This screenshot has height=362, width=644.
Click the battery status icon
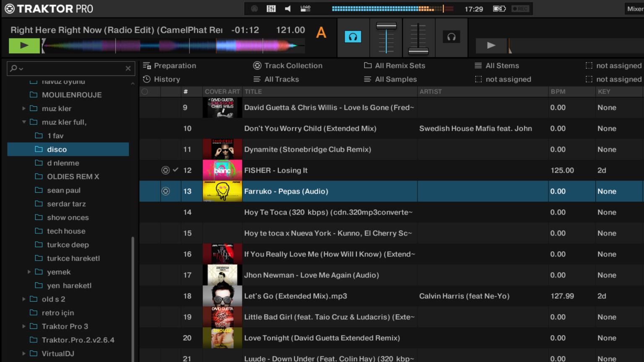pyautogui.click(x=499, y=9)
